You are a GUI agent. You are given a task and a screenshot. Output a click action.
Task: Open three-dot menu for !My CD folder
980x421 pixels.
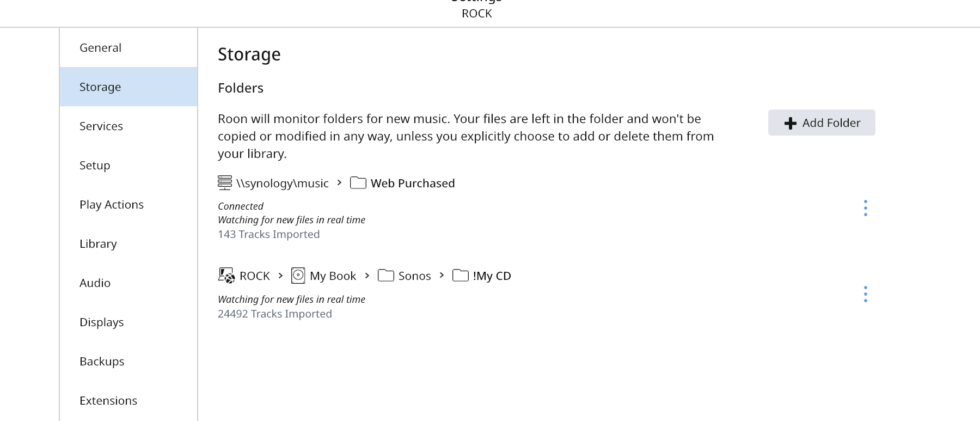click(x=866, y=294)
